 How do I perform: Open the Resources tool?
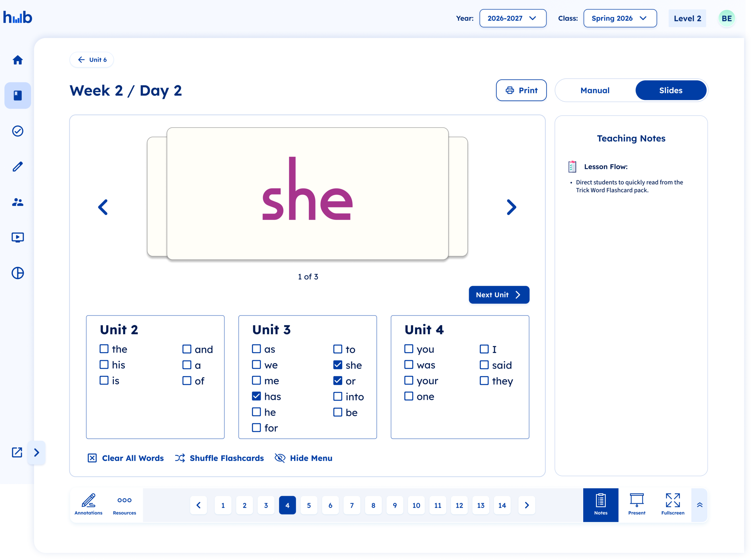click(x=124, y=505)
